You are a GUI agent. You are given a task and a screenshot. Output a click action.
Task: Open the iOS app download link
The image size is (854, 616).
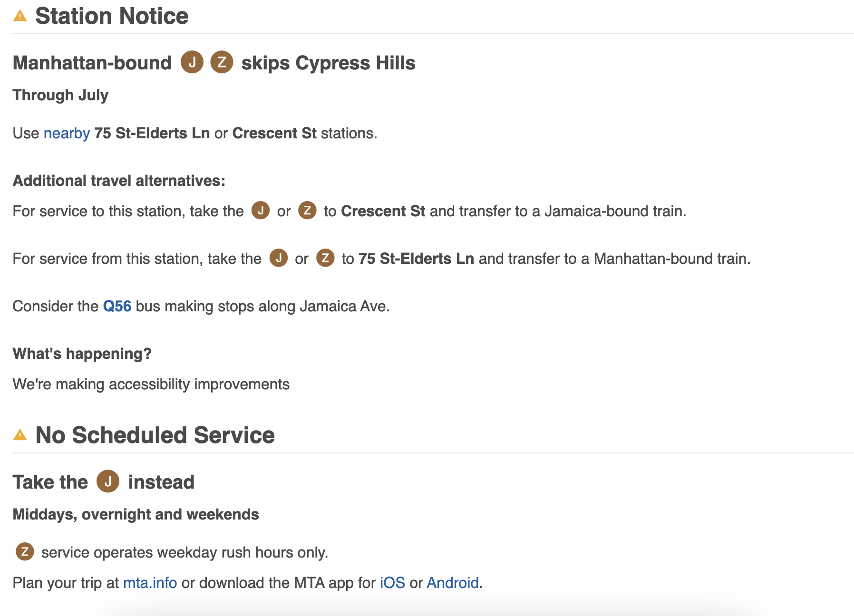click(x=392, y=583)
